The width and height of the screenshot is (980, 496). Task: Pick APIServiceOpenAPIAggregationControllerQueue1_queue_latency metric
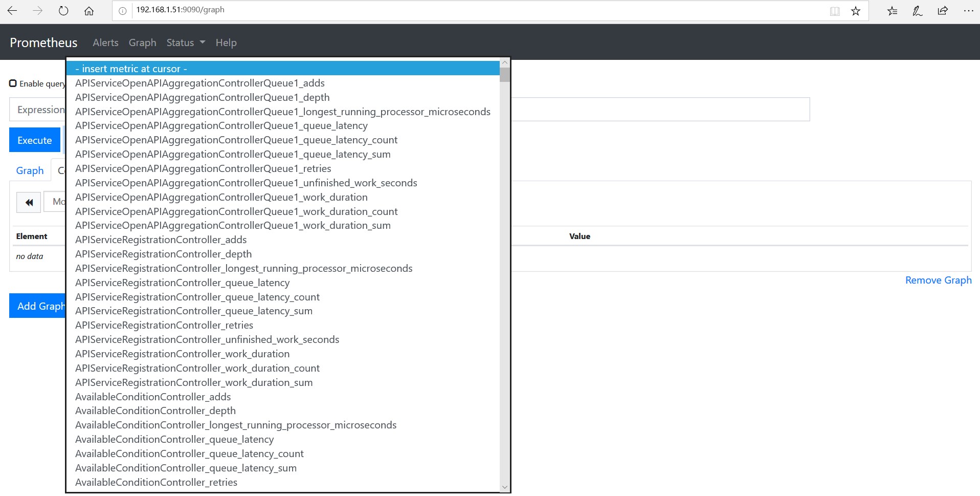tap(283, 125)
